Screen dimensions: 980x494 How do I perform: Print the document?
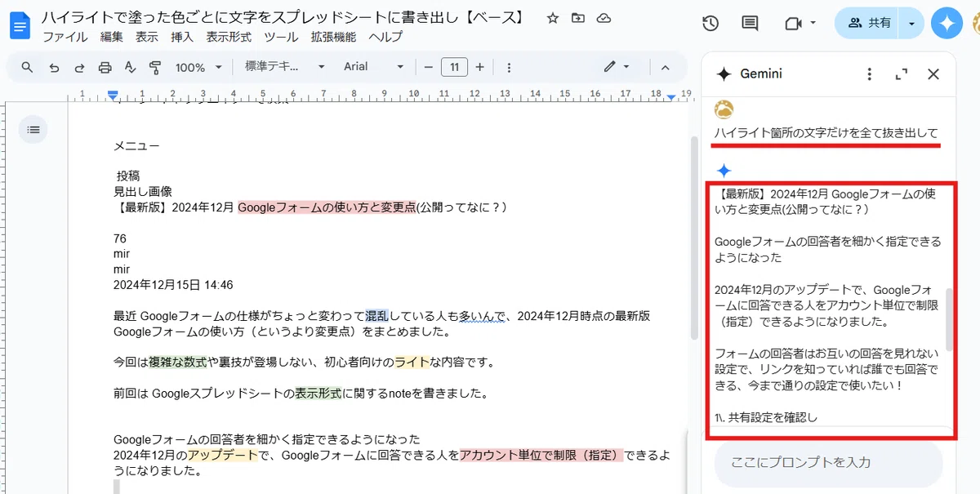(x=105, y=67)
